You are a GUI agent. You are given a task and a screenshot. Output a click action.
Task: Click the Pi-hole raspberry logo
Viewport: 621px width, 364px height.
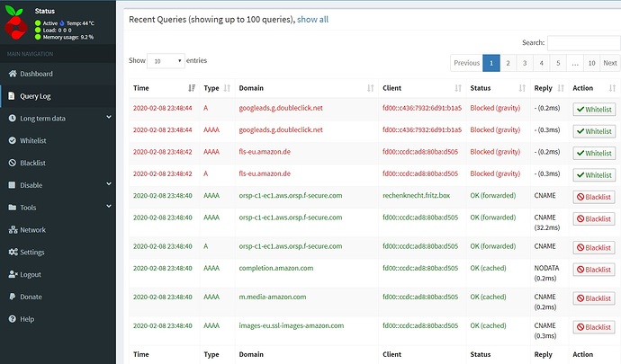pyautogui.click(x=16, y=23)
